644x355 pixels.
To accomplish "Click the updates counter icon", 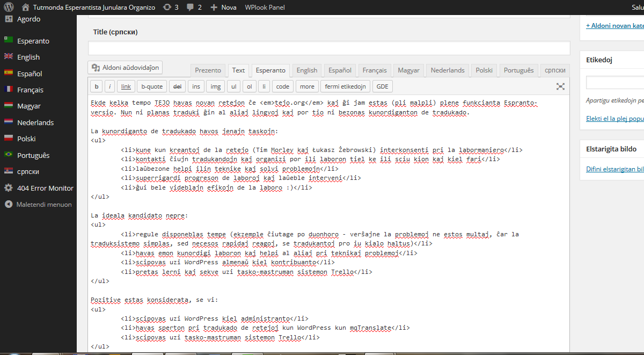I will click(167, 8).
